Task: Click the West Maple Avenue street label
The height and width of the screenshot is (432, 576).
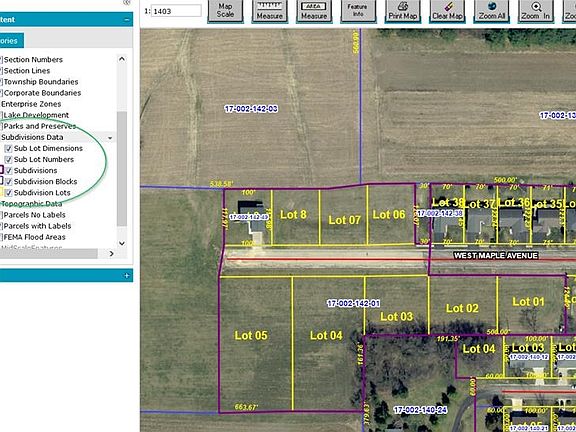Action: pos(496,256)
